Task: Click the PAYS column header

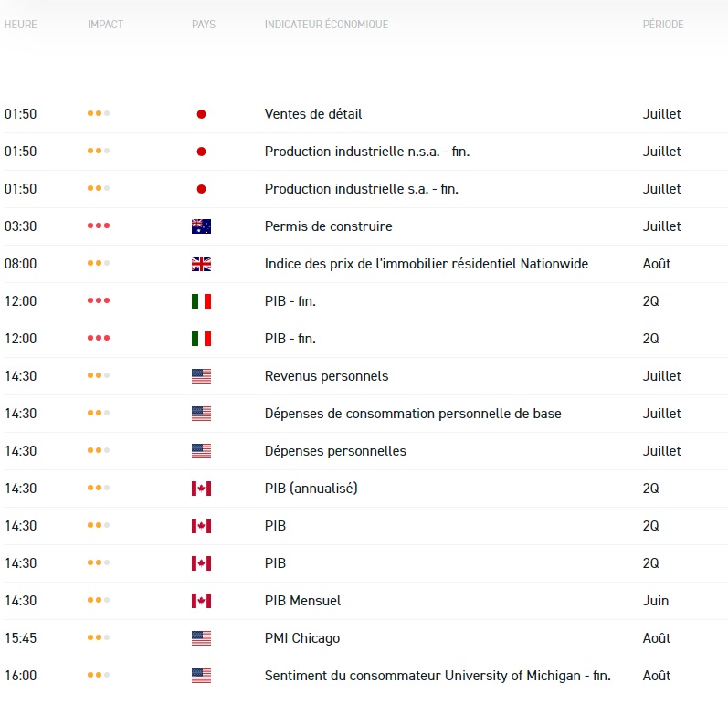Action: click(x=204, y=25)
